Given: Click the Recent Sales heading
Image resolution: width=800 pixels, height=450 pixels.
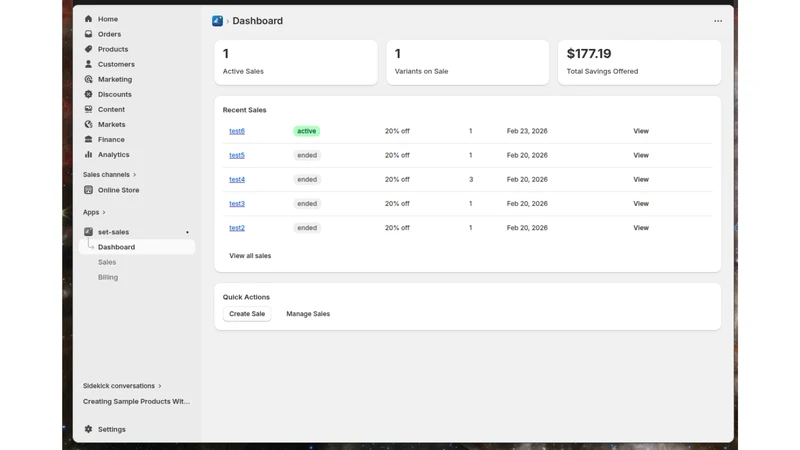Looking at the screenshot, I should [x=244, y=110].
